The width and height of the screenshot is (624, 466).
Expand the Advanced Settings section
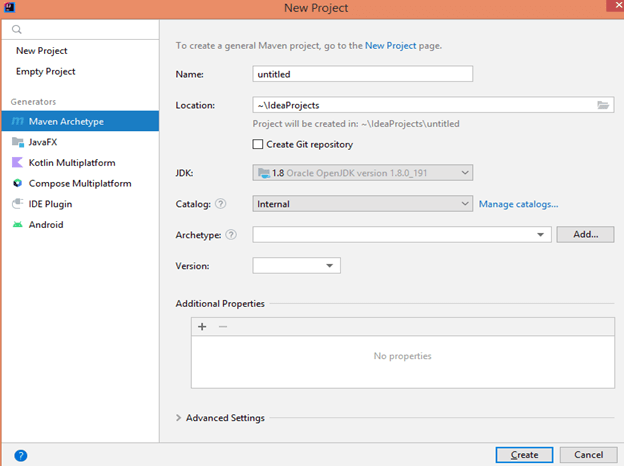point(179,418)
